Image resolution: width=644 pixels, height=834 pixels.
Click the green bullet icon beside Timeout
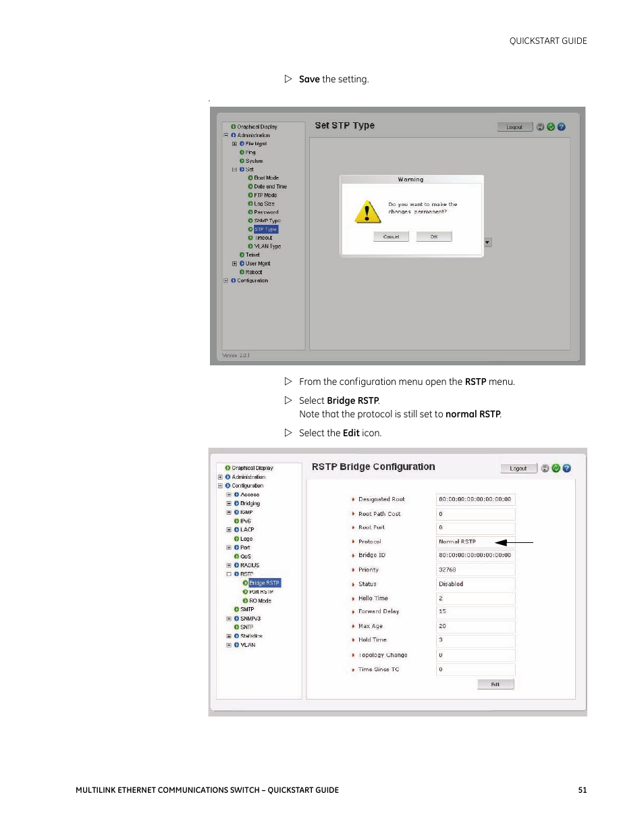pyautogui.click(x=250, y=238)
